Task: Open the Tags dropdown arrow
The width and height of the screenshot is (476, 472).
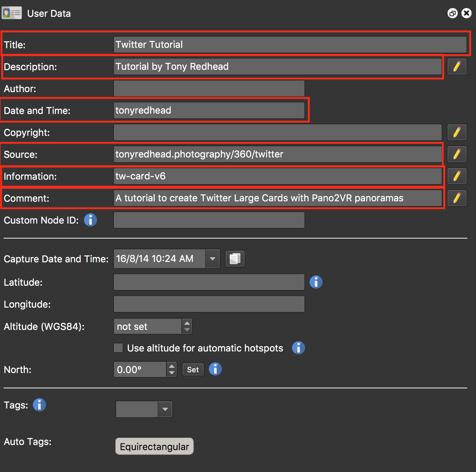Action: tap(165, 409)
